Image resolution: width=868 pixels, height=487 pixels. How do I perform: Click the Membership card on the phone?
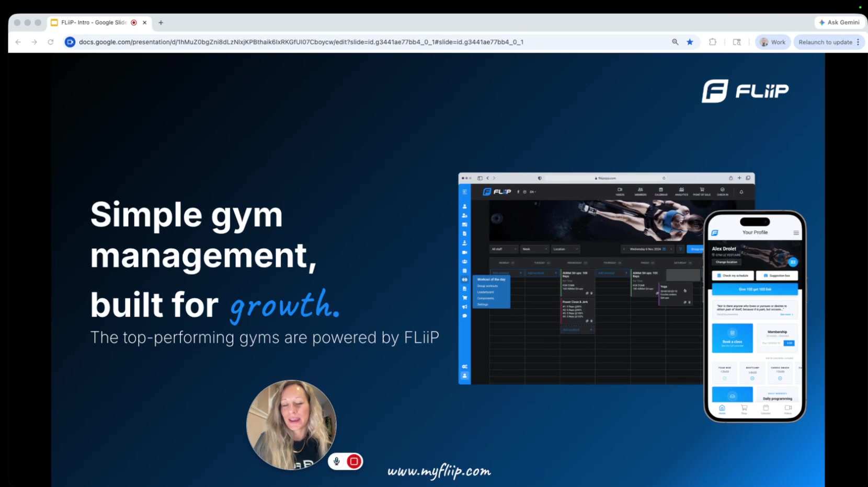pyautogui.click(x=777, y=338)
